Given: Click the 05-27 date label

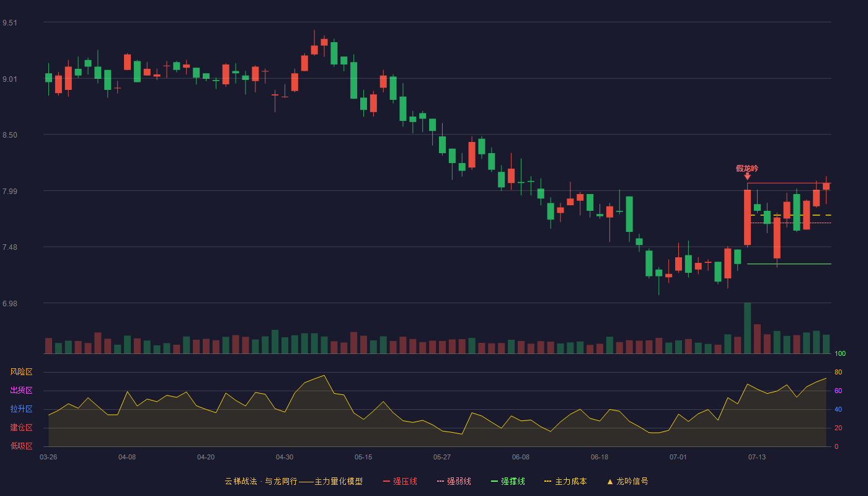Looking at the screenshot, I should [442, 457].
